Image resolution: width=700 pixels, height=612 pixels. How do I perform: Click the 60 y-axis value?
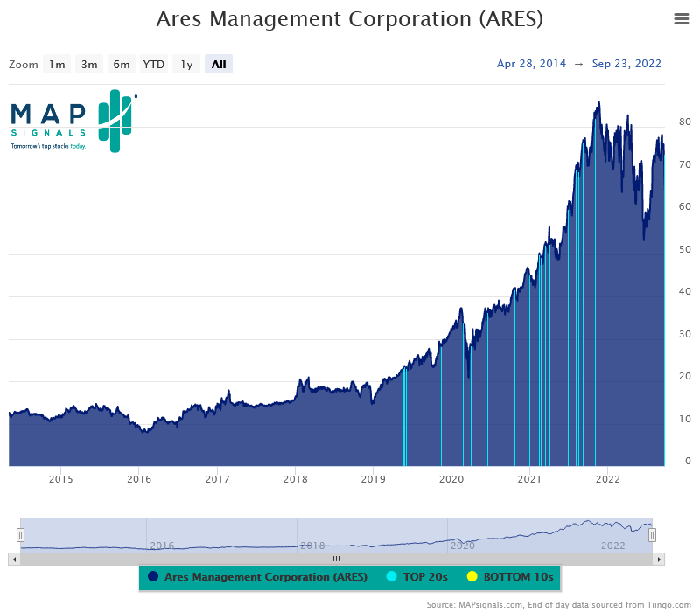point(684,206)
